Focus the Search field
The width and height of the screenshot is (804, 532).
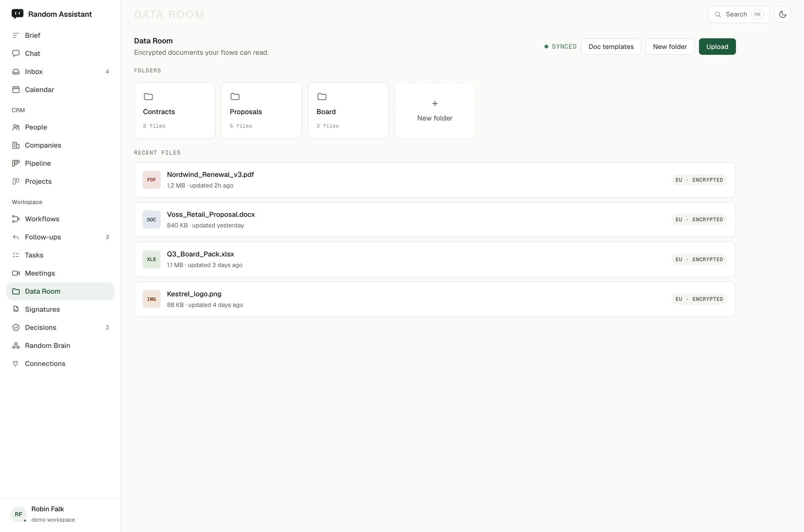(x=738, y=14)
